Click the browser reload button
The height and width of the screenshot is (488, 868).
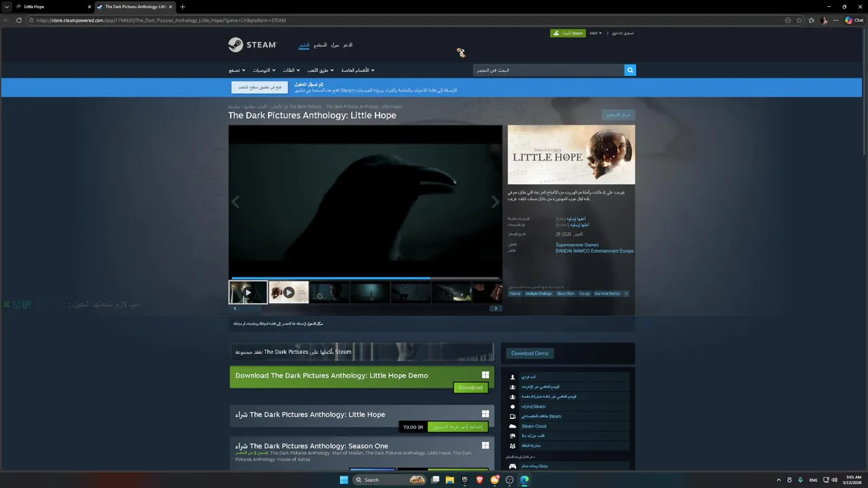click(x=19, y=20)
